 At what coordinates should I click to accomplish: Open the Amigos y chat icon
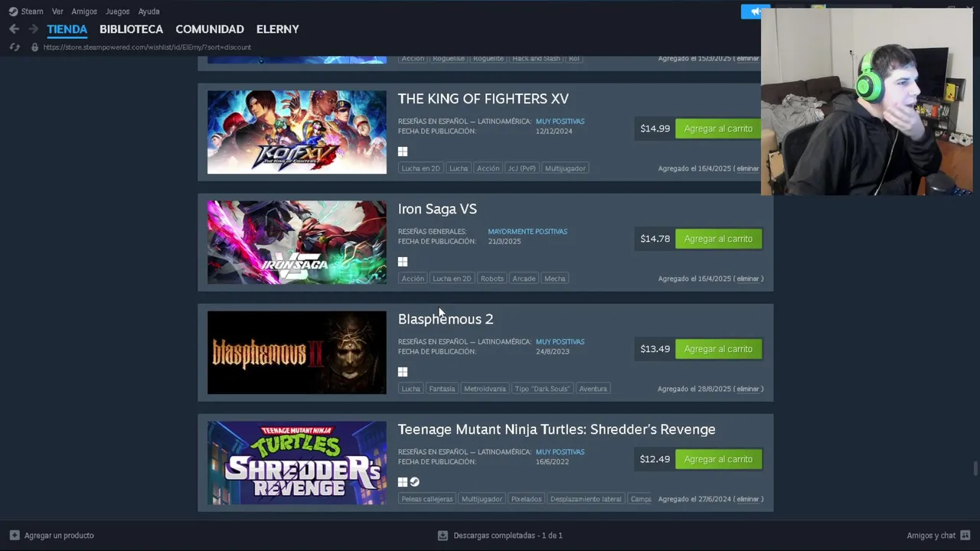click(965, 535)
